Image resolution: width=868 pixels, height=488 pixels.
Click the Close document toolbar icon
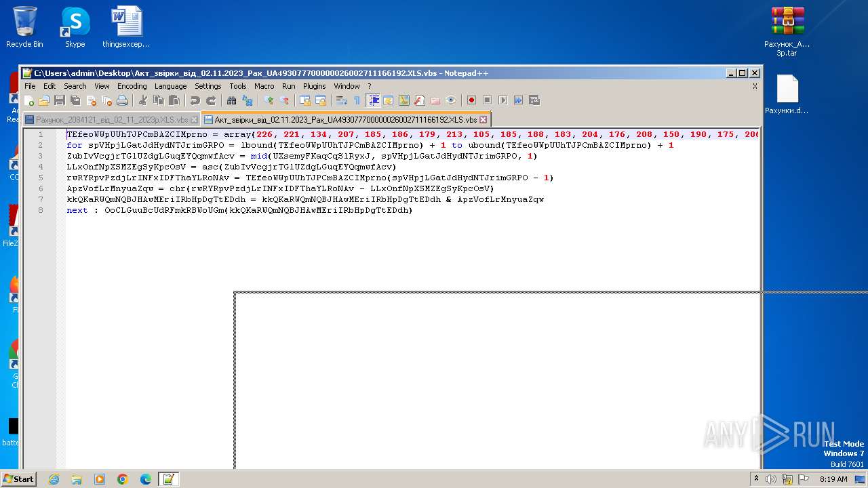click(x=91, y=100)
